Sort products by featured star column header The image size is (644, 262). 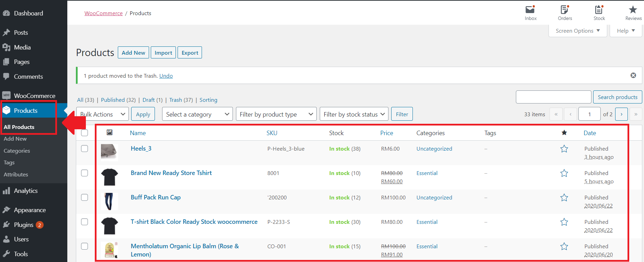564,133
